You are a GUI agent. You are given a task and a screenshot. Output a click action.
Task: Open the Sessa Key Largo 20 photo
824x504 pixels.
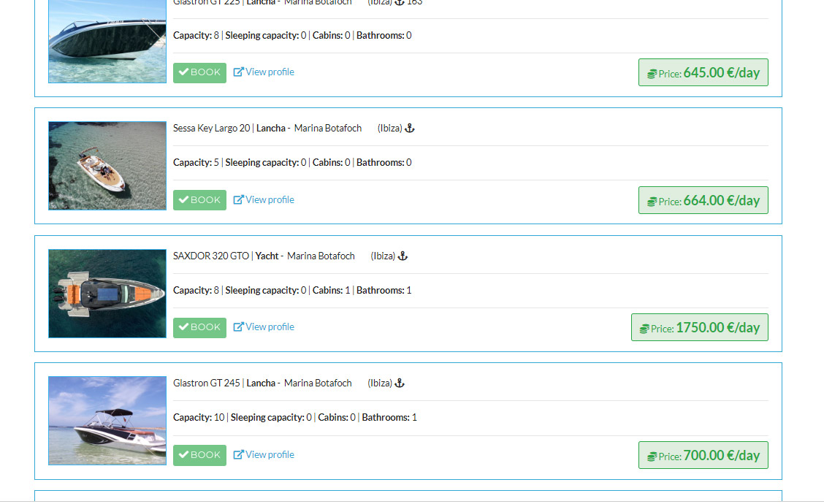107,166
